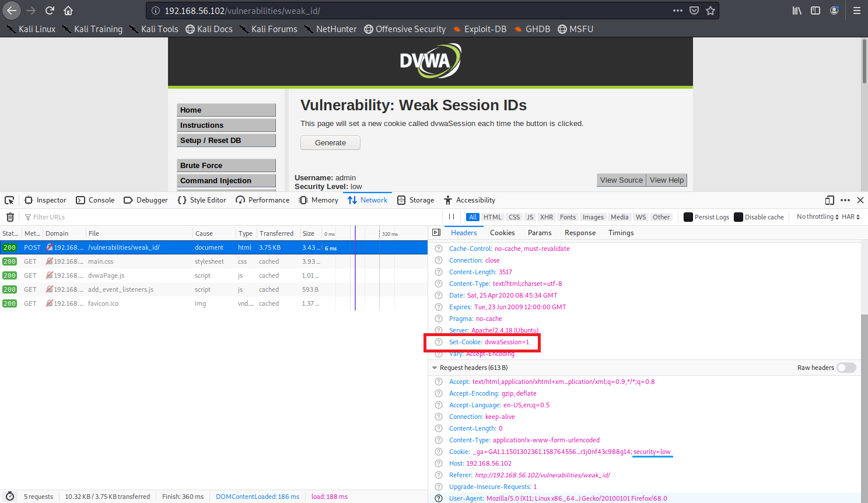Click the Generate button

coord(330,143)
